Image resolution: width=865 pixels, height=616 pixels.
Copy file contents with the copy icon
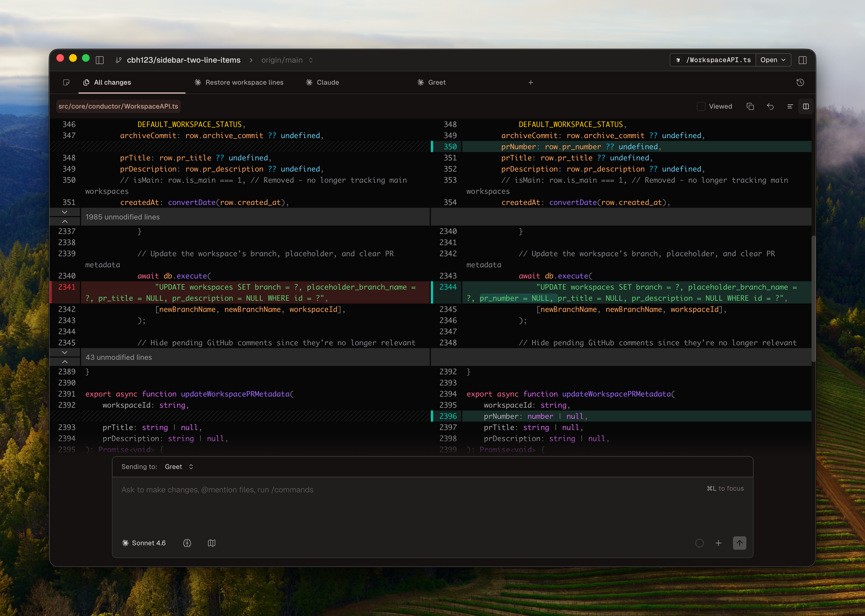[x=750, y=106]
